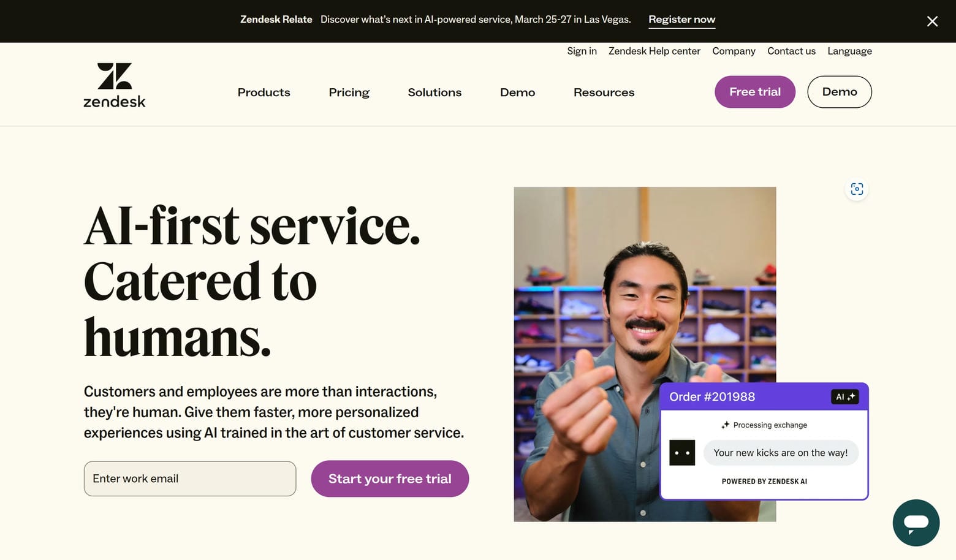This screenshot has width=956, height=560.
Task: Open the Contact us link
Action: point(791,51)
